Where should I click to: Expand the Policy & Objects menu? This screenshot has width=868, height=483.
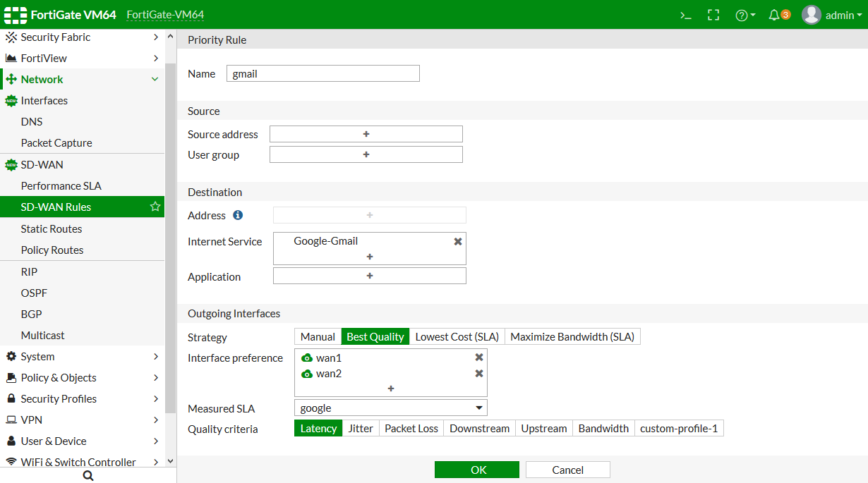pyautogui.click(x=82, y=378)
